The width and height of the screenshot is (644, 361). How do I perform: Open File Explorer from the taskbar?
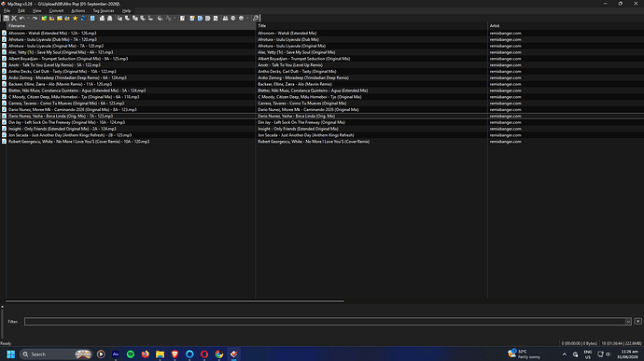[160, 354]
